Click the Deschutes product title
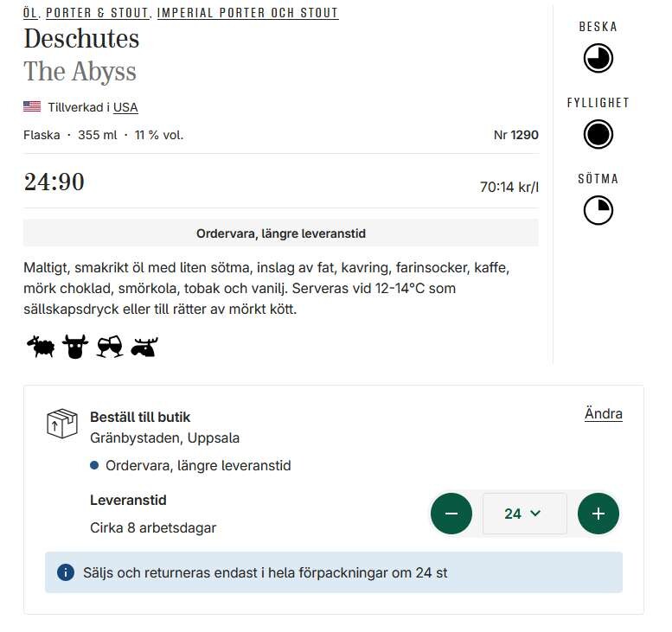Viewport: 672px width, 632px height. coord(81,39)
